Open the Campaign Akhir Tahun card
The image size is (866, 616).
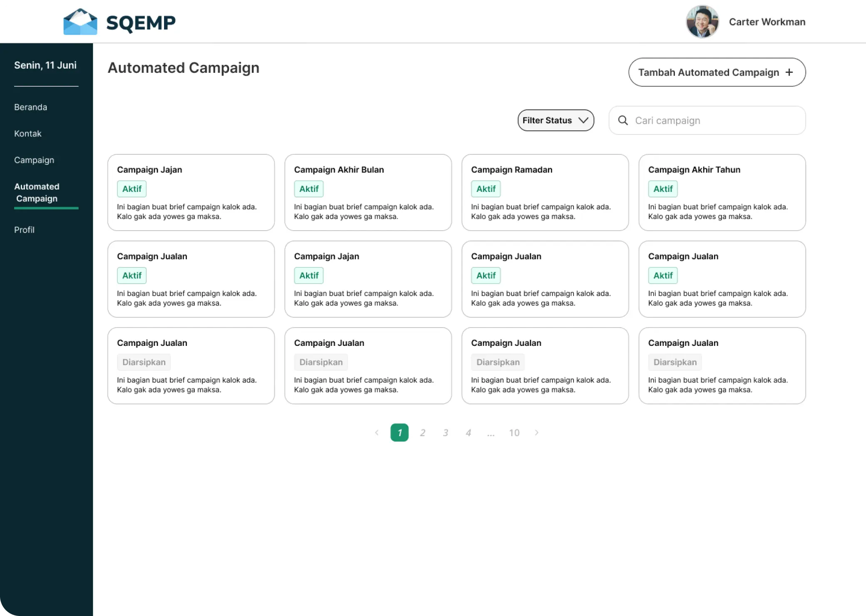point(722,192)
